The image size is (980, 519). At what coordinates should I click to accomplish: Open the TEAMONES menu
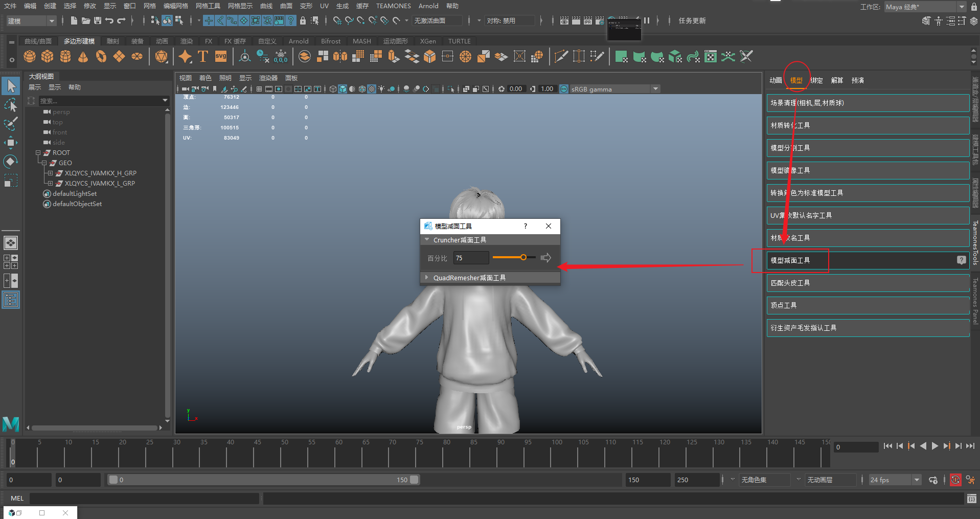(393, 6)
